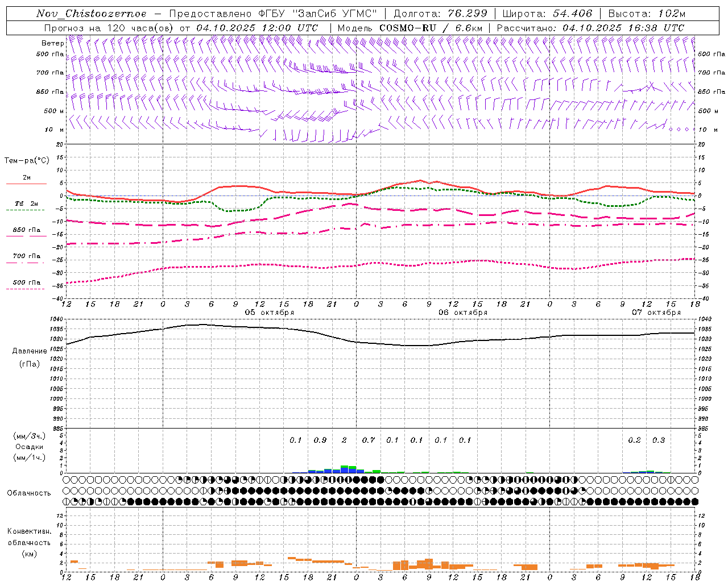Image resolution: width=728 pixels, height=582 pixels.
Task: Click the calculation time "04.10.2025 16:38 UTC"
Action: tap(623, 28)
